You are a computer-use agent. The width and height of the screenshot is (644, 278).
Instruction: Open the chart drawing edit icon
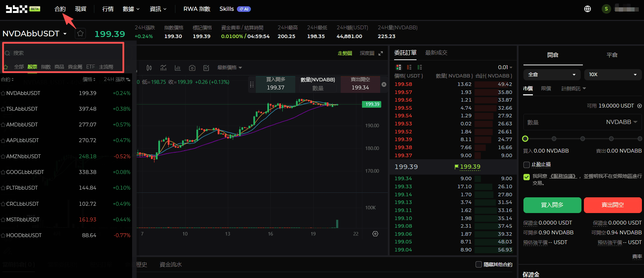[206, 68]
